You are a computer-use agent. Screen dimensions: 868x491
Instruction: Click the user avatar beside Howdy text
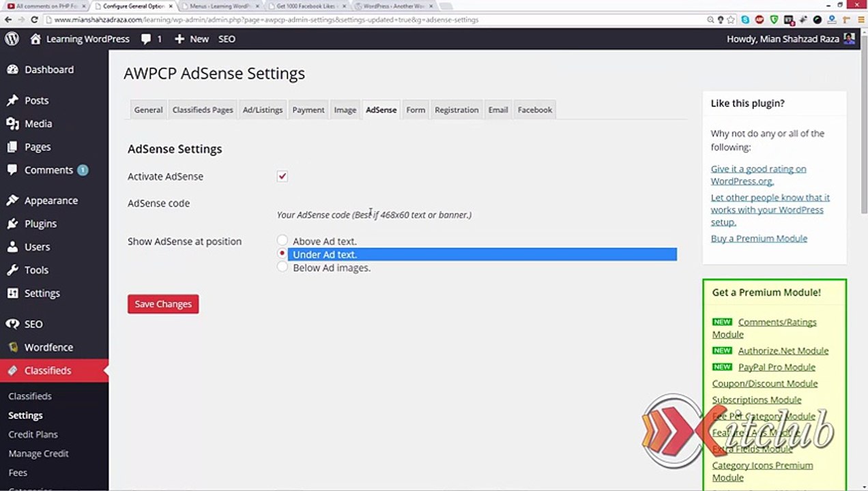click(849, 39)
